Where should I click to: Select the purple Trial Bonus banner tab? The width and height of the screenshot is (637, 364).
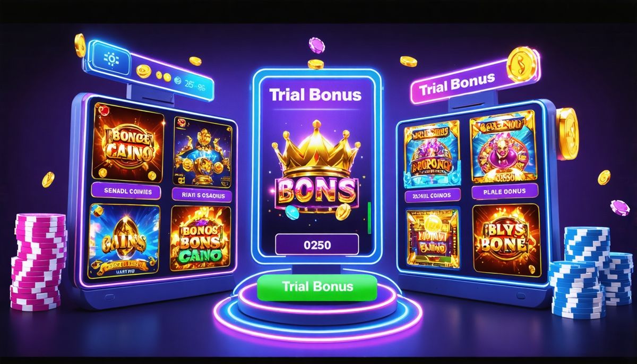point(457,84)
